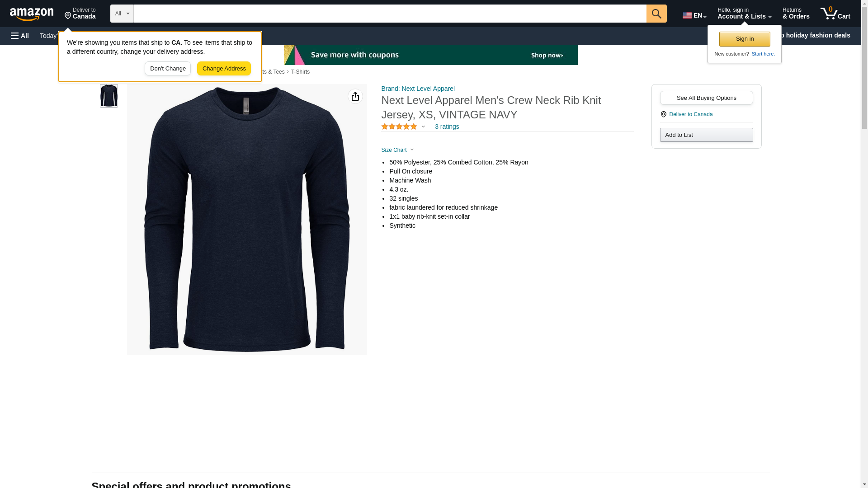The width and height of the screenshot is (868, 488).
Task: Click the T-Shirts breadcrumb
Action: click(300, 72)
